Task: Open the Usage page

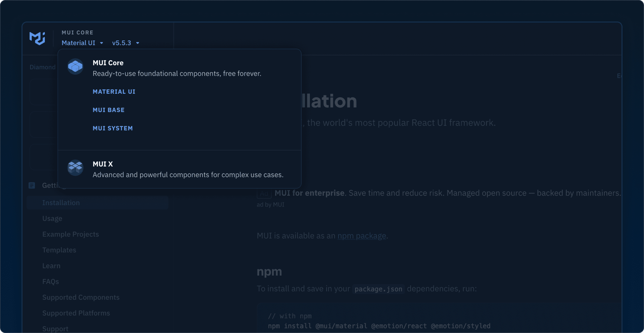Action: (x=52, y=218)
